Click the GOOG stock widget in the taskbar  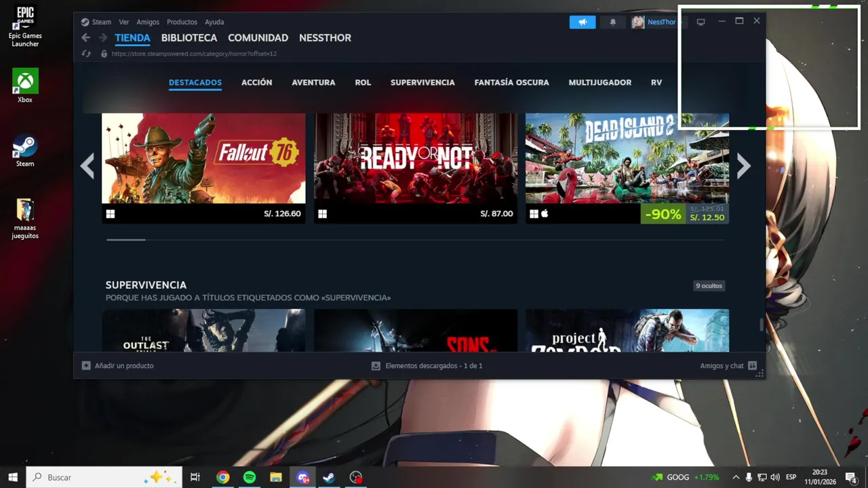[x=685, y=477]
